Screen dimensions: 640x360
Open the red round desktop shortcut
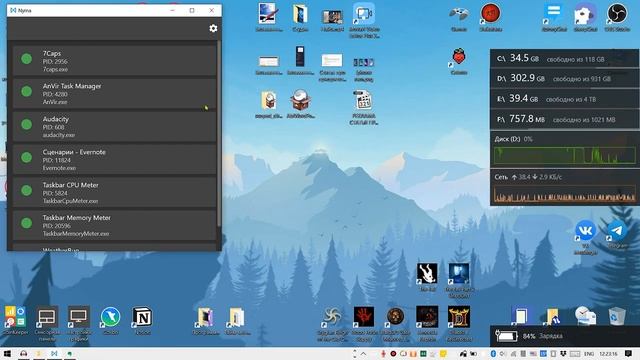tap(490, 13)
